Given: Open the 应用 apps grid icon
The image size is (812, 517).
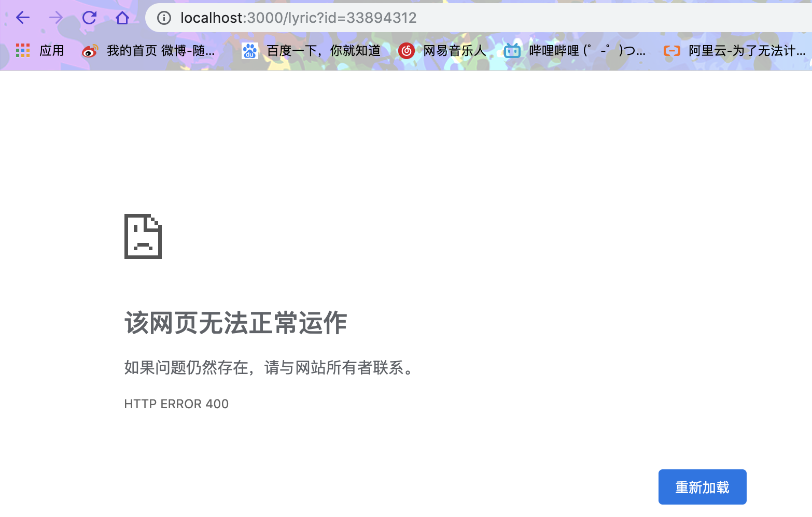Looking at the screenshot, I should point(22,50).
